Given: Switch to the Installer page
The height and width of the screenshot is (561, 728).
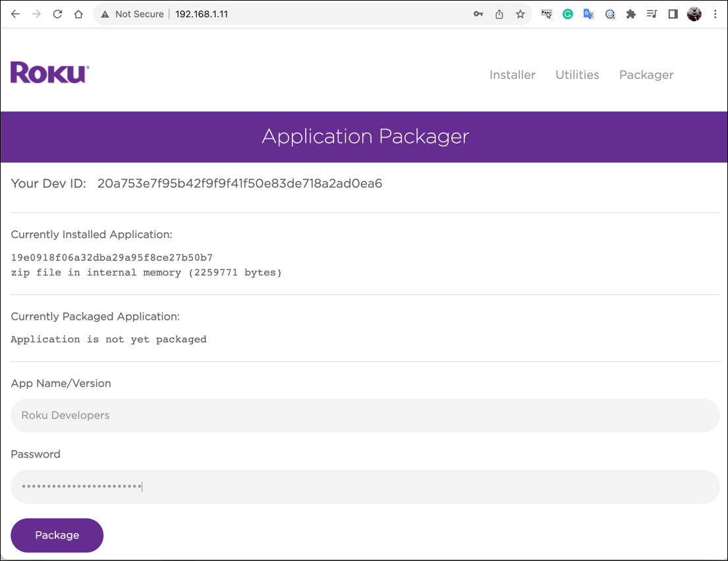Looking at the screenshot, I should click(x=513, y=74).
